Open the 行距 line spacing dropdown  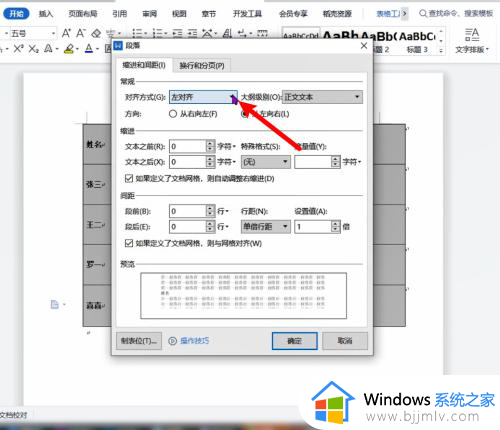coord(266,227)
